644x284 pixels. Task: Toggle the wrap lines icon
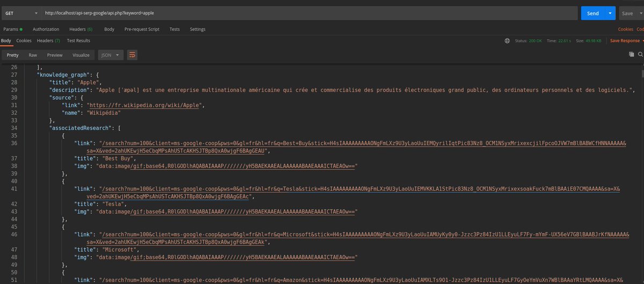(x=133, y=55)
